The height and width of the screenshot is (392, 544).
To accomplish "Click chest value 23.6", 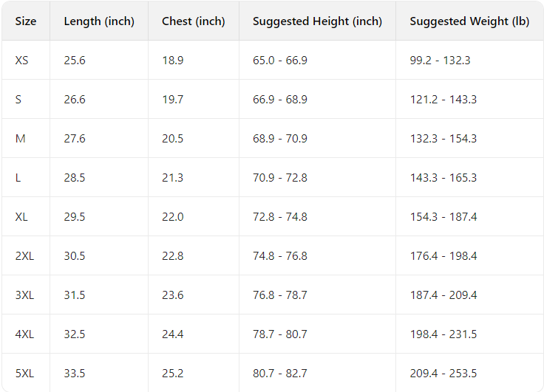I will 173,295.
